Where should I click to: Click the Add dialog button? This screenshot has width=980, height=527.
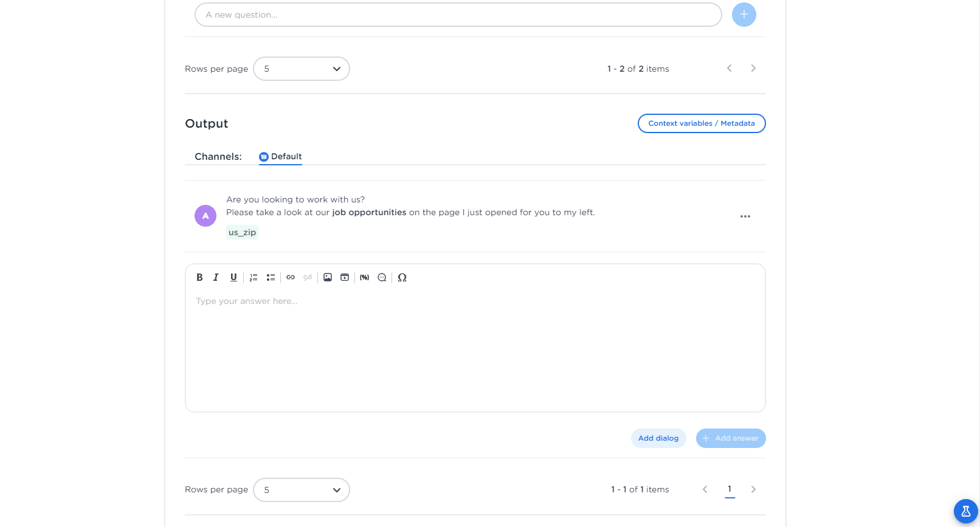[x=658, y=438]
